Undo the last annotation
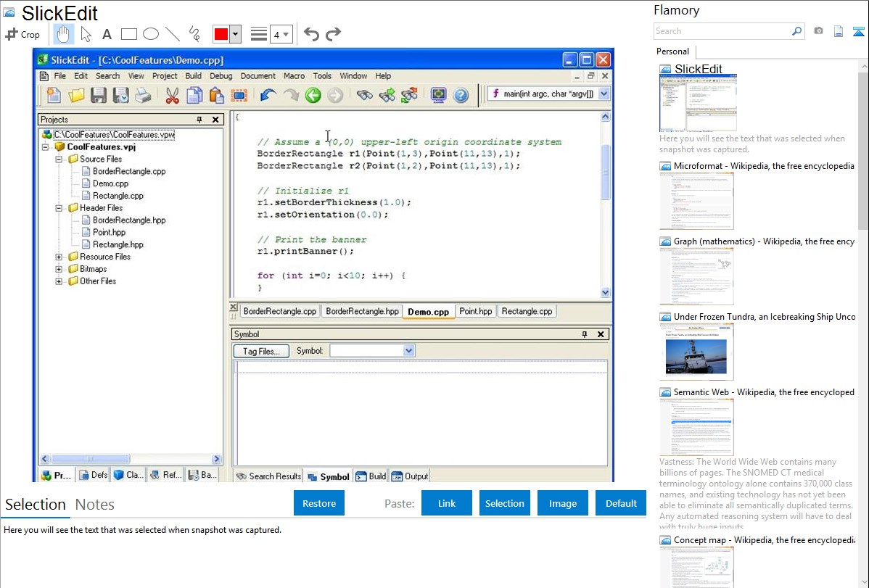 pos(310,34)
